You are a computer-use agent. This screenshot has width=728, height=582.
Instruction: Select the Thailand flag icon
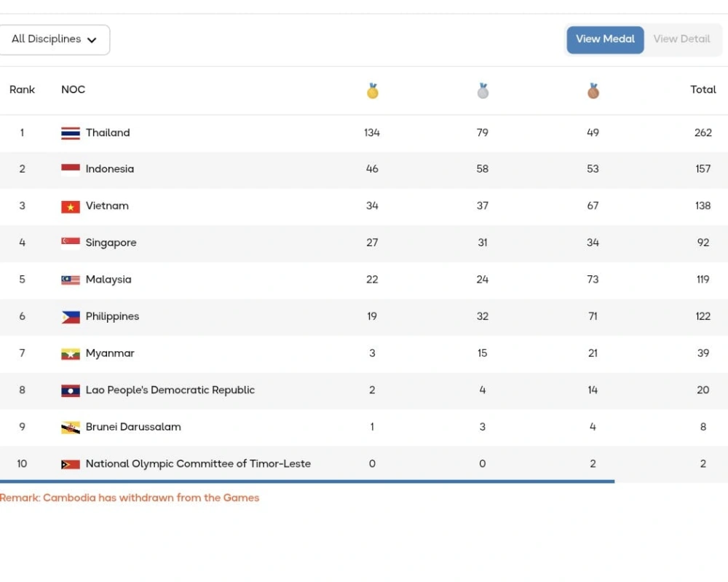click(x=69, y=133)
